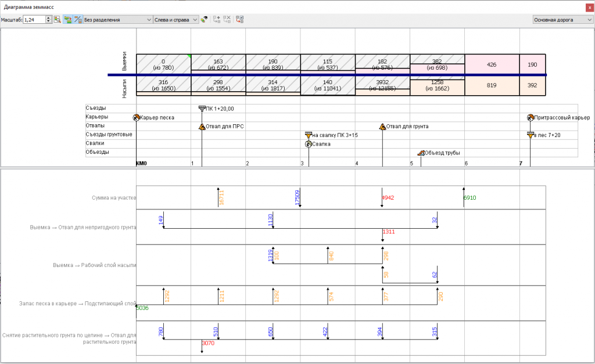
Task: Click the 'Съезды' row label
Action: [x=96, y=108]
